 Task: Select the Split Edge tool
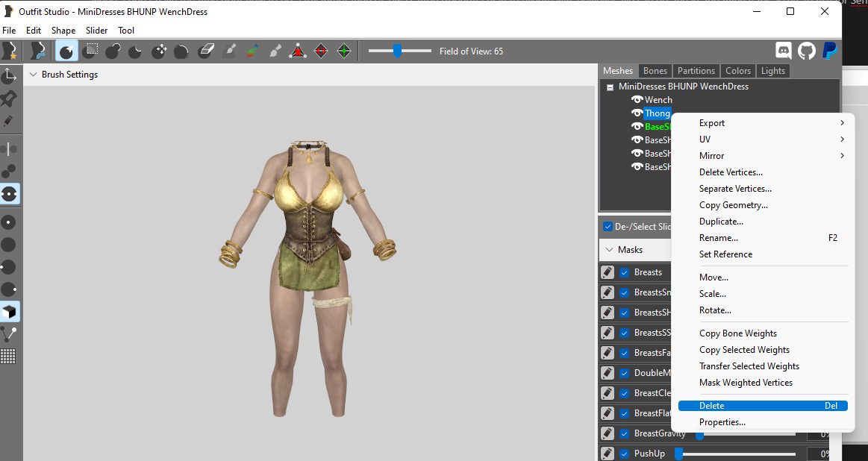(344, 51)
